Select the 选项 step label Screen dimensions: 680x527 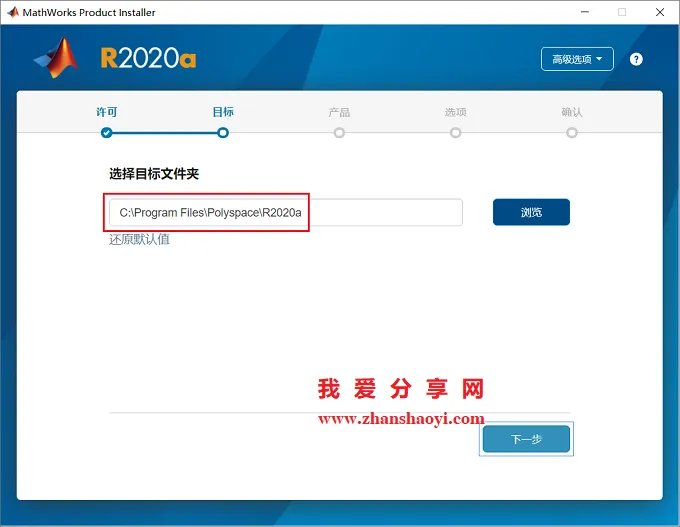[455, 112]
